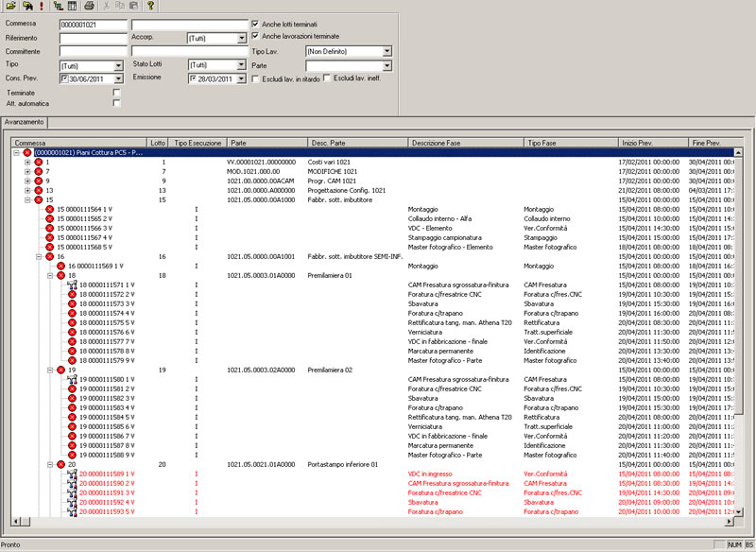This screenshot has height=552, width=756.
Task: Click the vertical scrollbar up arrow
Action: (738, 152)
